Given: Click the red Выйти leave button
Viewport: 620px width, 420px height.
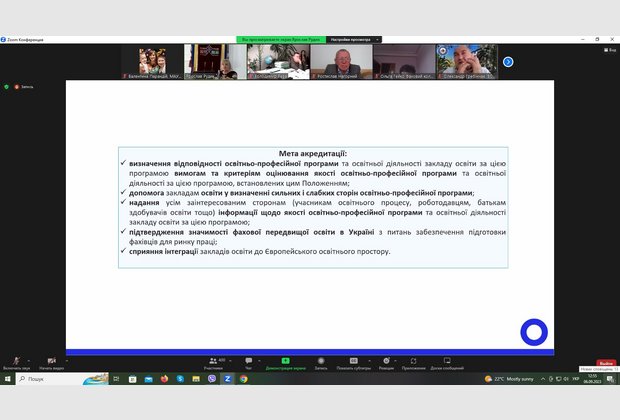Looking at the screenshot, I should (x=606, y=363).
